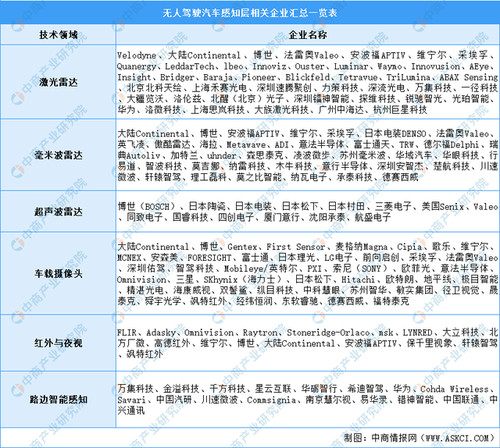This screenshot has width=500, height=448.
Task: Click 中国联通 in the 路边智能感知 row
Action: coord(462,400)
